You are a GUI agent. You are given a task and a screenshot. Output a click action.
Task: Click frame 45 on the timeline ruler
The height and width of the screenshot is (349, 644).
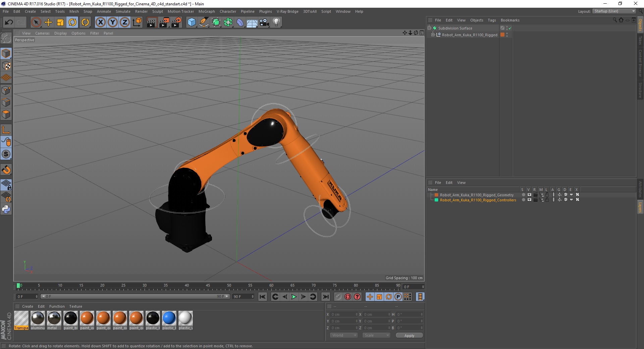pyautogui.click(x=208, y=286)
